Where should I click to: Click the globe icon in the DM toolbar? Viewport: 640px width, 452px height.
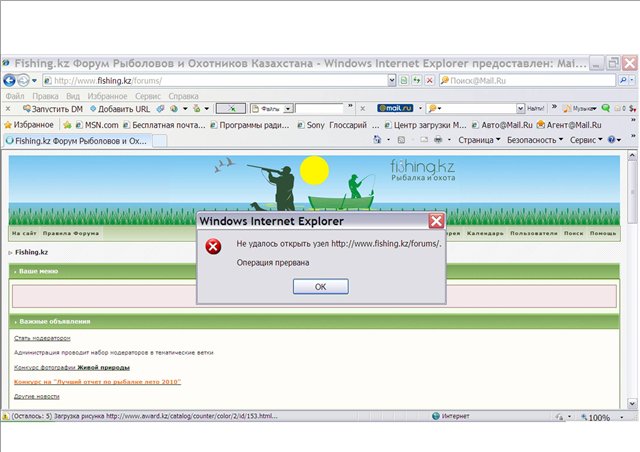pyautogui.click(x=174, y=109)
